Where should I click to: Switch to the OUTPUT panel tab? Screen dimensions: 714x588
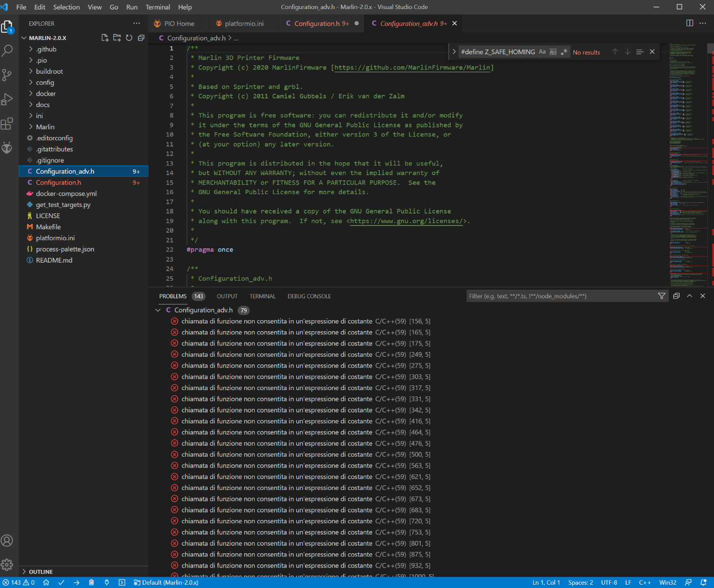pyautogui.click(x=227, y=296)
